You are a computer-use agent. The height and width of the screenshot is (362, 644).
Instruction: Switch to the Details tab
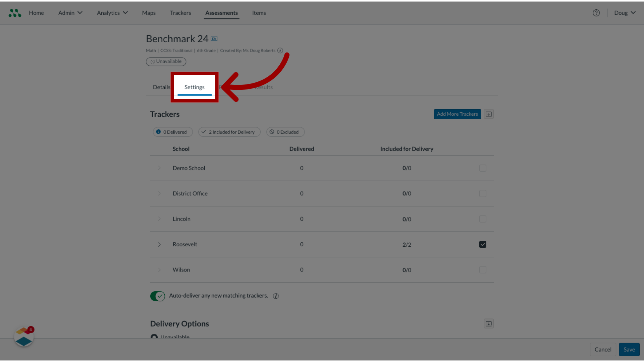coord(162,87)
